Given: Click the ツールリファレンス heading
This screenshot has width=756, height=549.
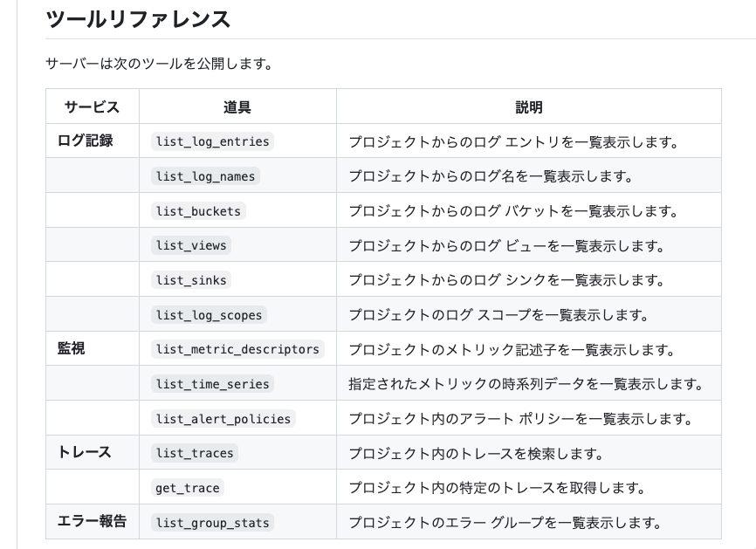Looking at the screenshot, I should pos(138,19).
